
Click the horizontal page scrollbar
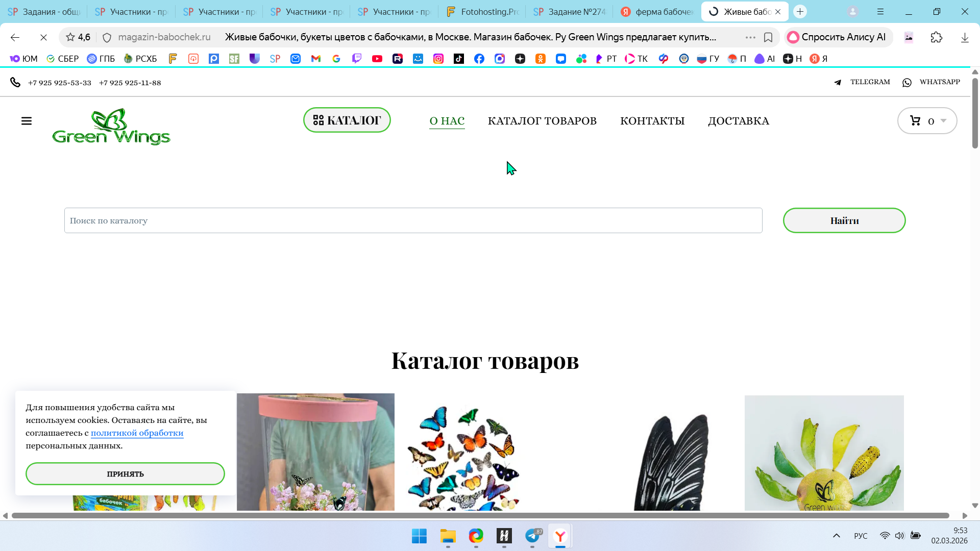click(x=480, y=515)
